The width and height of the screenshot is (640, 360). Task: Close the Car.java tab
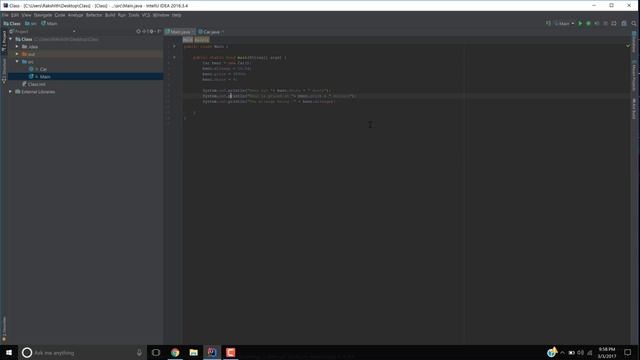pos(222,32)
